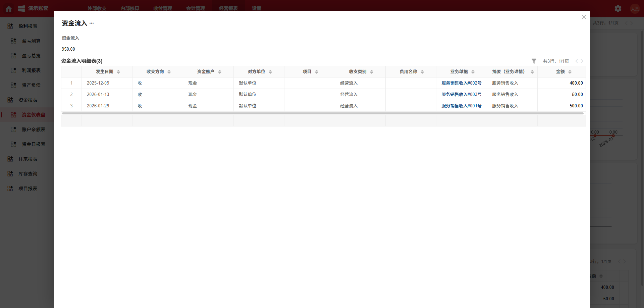Sort by 发生日期 column arrows
This screenshot has height=308, width=644.
click(118, 72)
